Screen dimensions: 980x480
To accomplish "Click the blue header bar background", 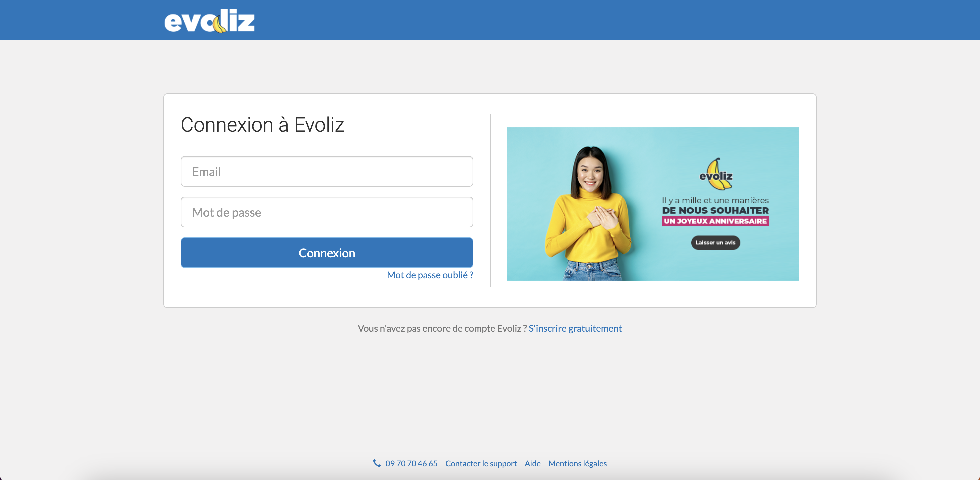I will [x=571, y=20].
